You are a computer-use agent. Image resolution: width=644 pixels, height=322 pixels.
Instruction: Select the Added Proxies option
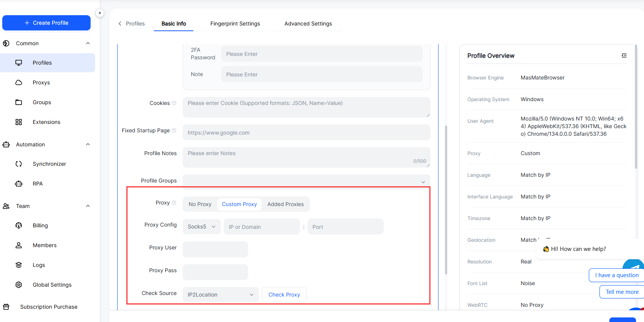[x=285, y=204]
